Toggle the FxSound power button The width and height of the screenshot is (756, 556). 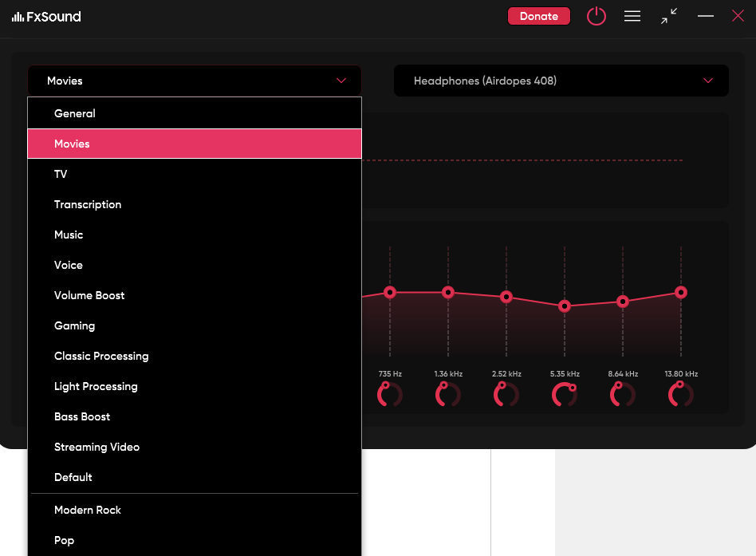click(x=596, y=17)
